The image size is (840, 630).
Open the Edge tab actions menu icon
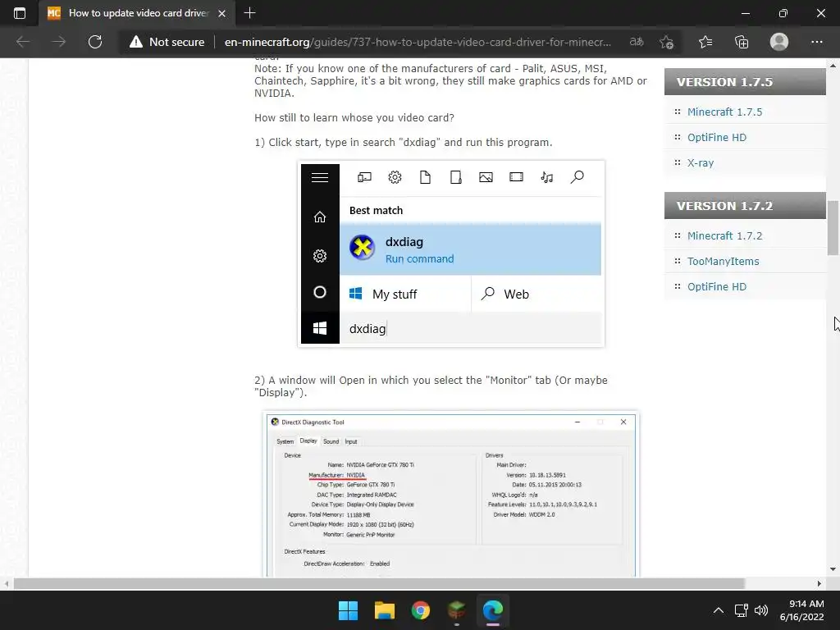pyautogui.click(x=20, y=13)
